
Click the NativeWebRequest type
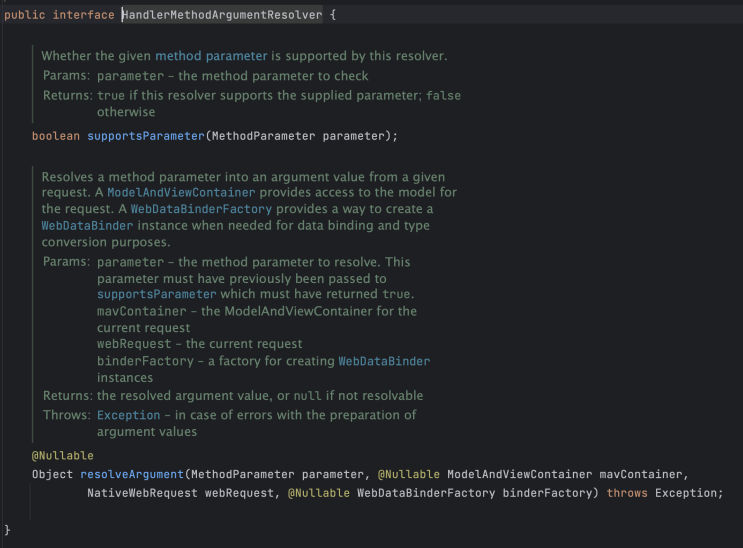[x=142, y=493]
